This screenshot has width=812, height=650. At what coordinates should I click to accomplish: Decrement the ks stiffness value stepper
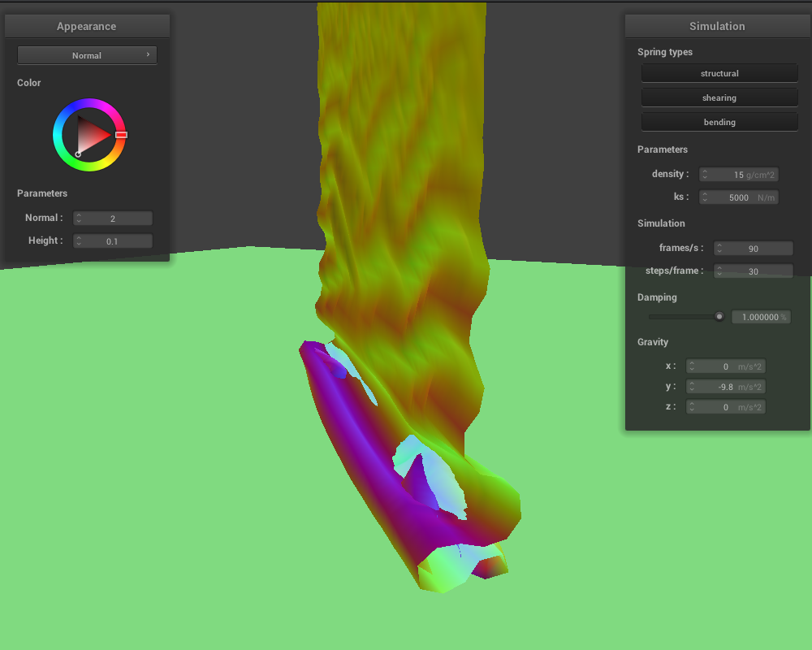point(705,200)
